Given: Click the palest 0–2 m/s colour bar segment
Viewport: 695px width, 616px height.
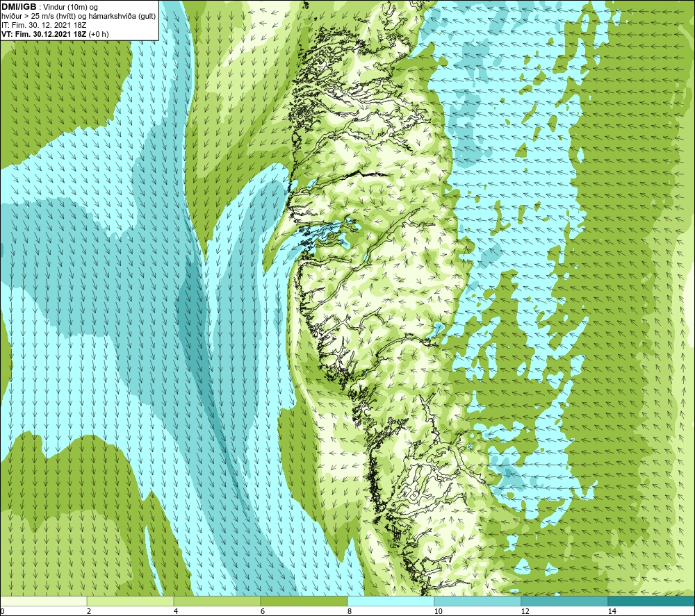Looking at the screenshot, I should point(43,601).
